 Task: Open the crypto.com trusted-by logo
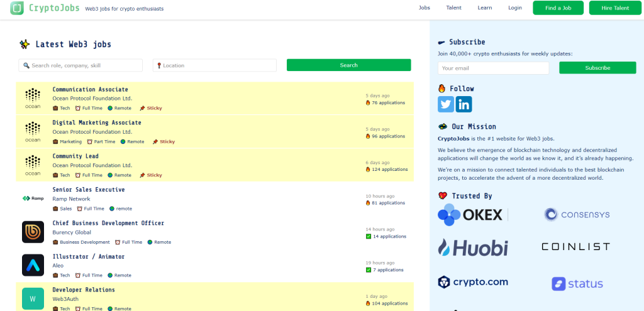tap(473, 282)
